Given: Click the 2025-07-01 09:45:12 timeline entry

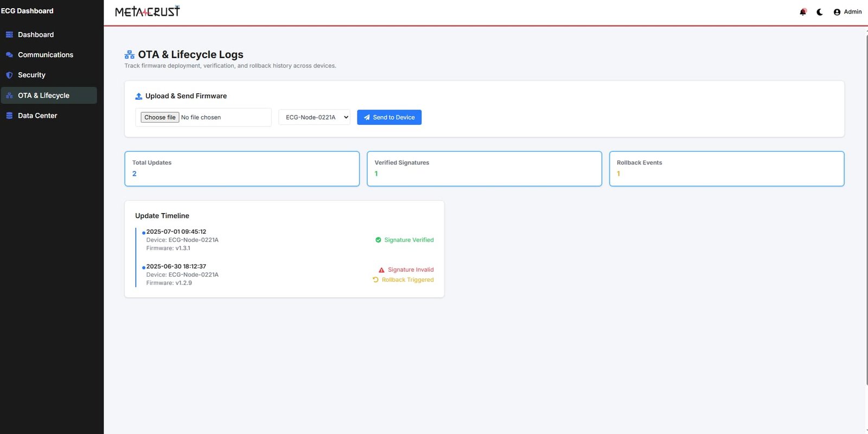Looking at the screenshot, I should [x=176, y=232].
